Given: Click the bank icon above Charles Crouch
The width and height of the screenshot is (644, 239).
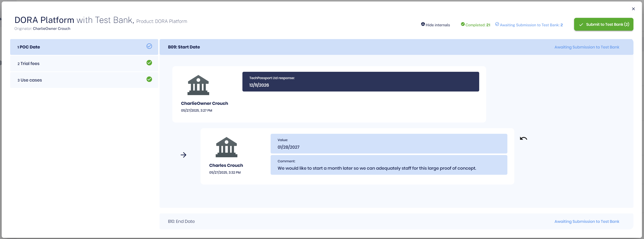Looking at the screenshot, I should [x=226, y=147].
